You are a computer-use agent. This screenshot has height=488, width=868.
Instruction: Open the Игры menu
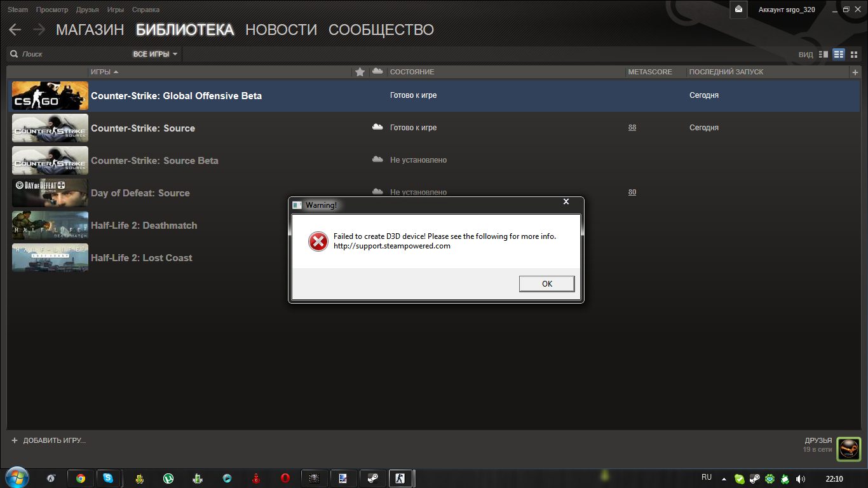coord(115,10)
